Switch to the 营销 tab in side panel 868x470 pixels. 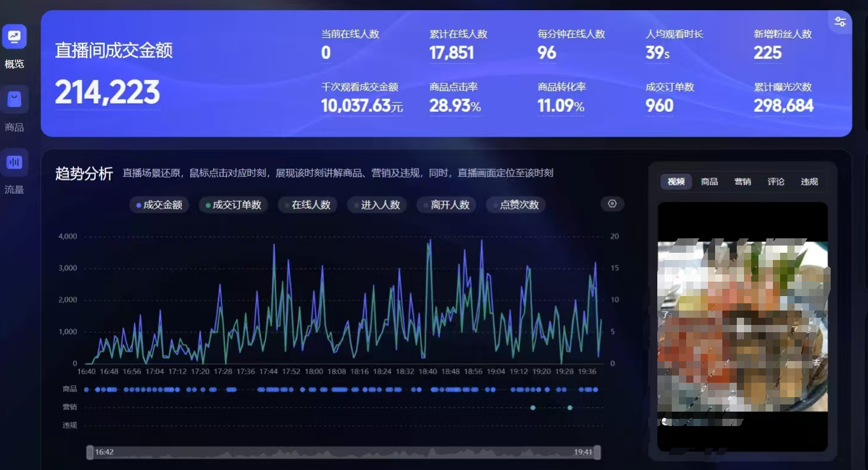[x=742, y=182]
